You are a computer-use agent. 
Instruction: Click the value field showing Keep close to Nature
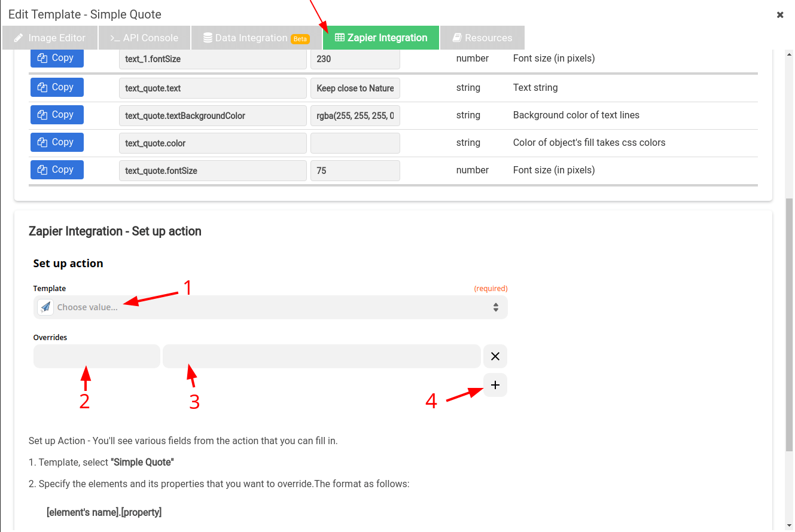355,88
